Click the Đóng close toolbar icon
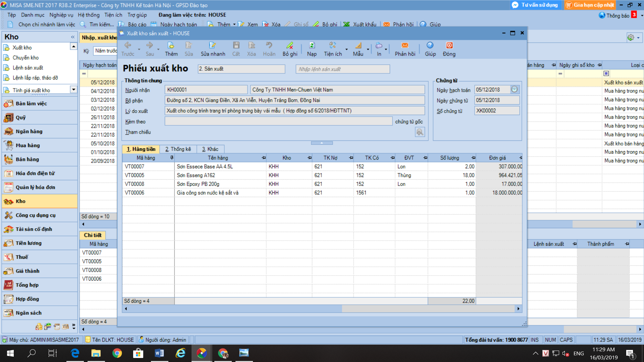644x362 pixels. [449, 46]
